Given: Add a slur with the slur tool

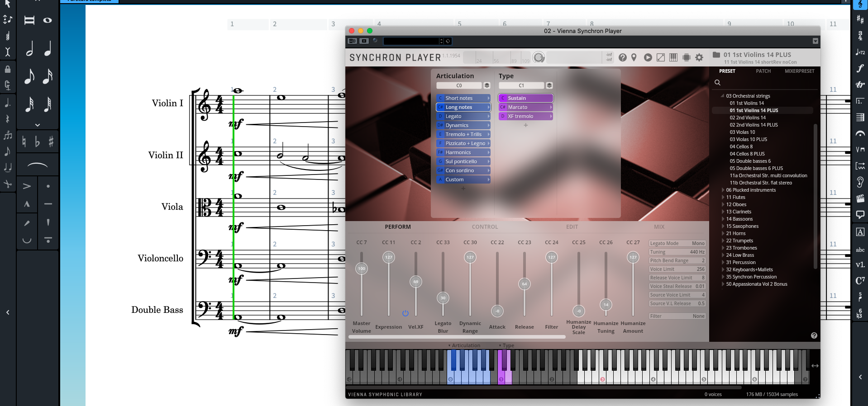Looking at the screenshot, I should (x=38, y=165).
